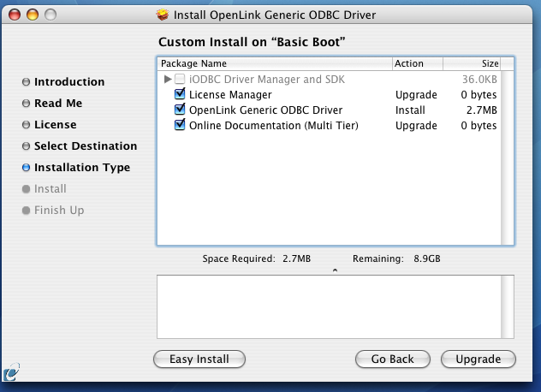This screenshot has height=392, width=541.
Task: Click the License step bullet icon
Action: point(27,125)
